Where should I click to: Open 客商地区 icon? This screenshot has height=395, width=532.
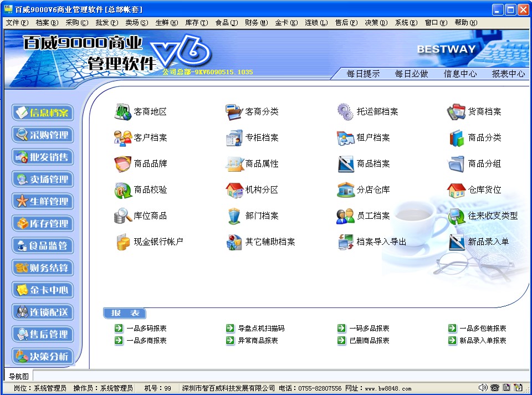pyautogui.click(x=123, y=112)
